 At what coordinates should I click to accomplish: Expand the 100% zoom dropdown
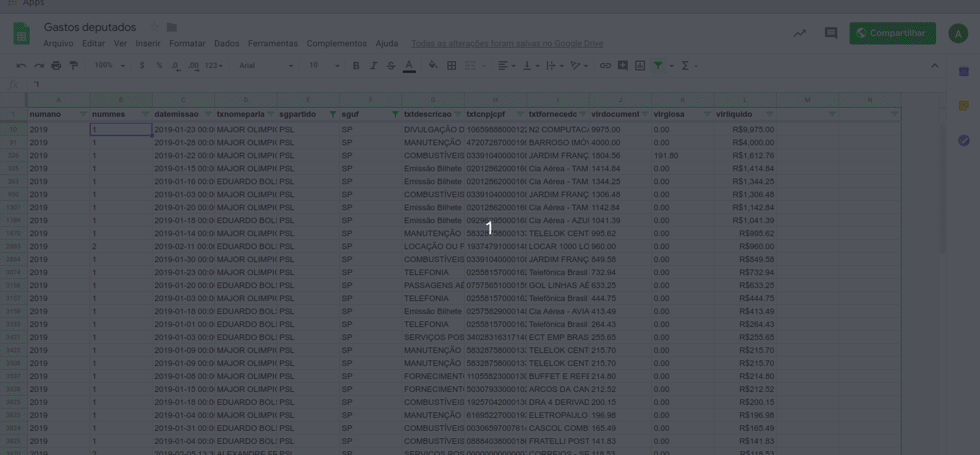(x=109, y=66)
